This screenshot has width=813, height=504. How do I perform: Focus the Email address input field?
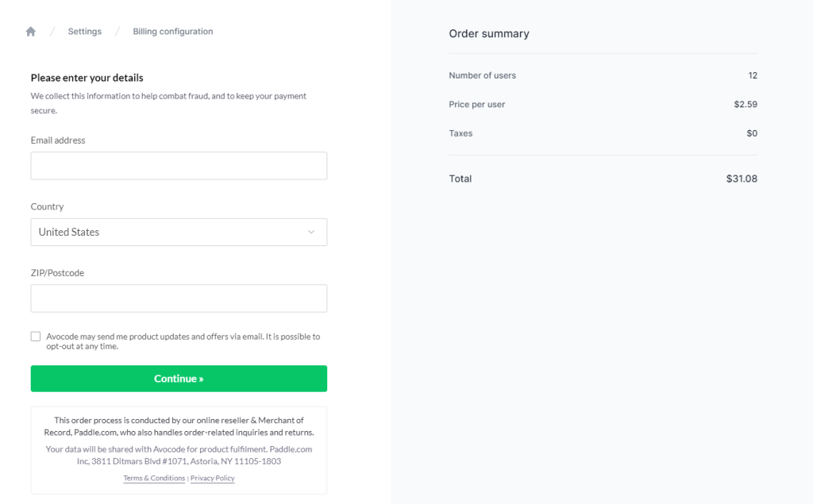coord(179,166)
